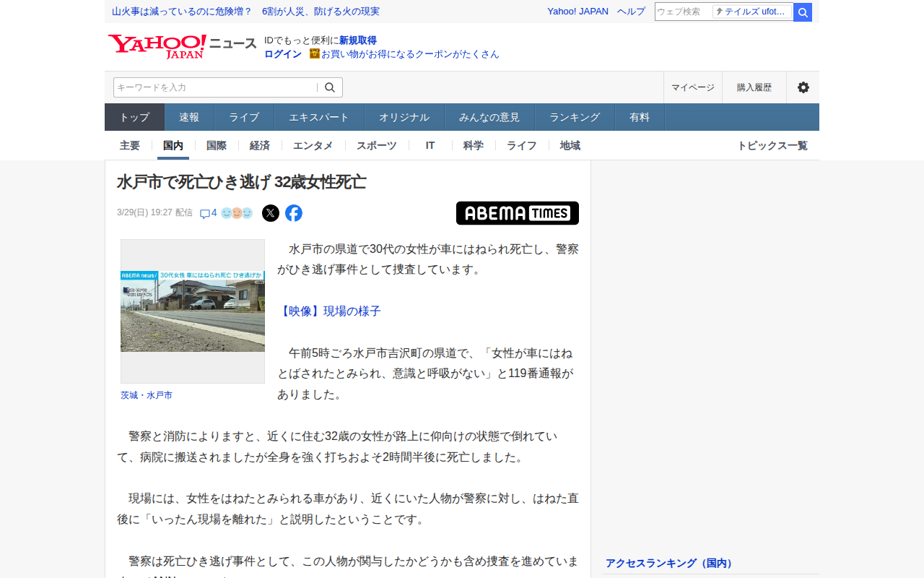924x578 pixels.
Task: Open 購入履歴 button
Action: click(754, 87)
